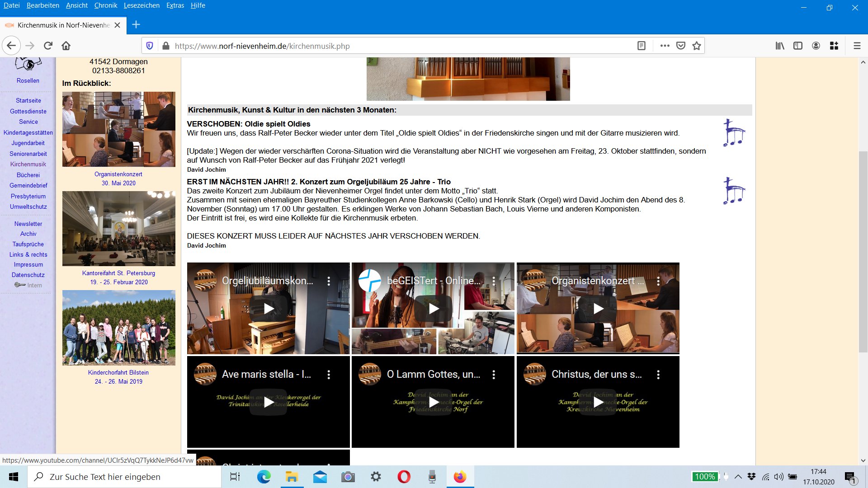This screenshot has height=488, width=868.
Task: Click the forward navigation arrow
Action: (x=30, y=46)
